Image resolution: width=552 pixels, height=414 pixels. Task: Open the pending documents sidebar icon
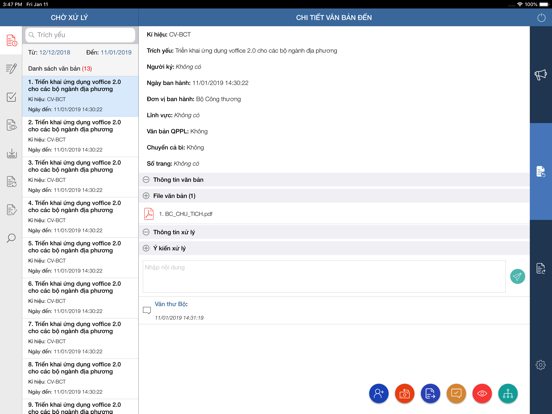tap(11, 40)
